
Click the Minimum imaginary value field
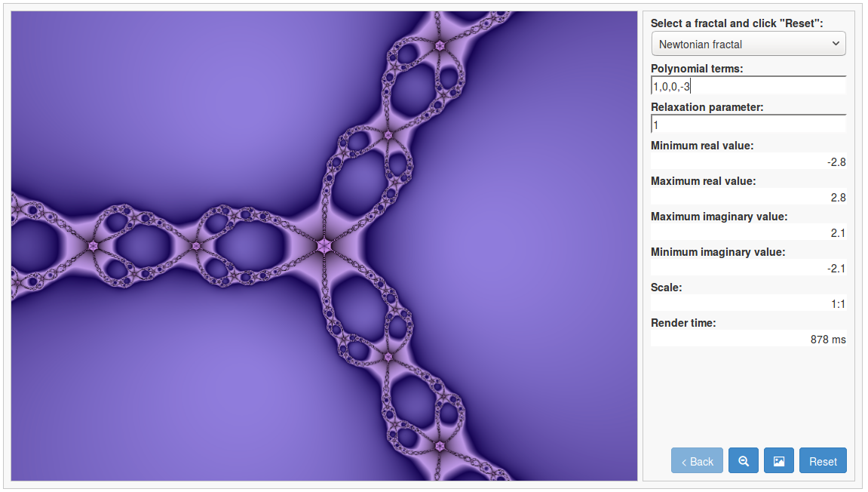tap(748, 268)
